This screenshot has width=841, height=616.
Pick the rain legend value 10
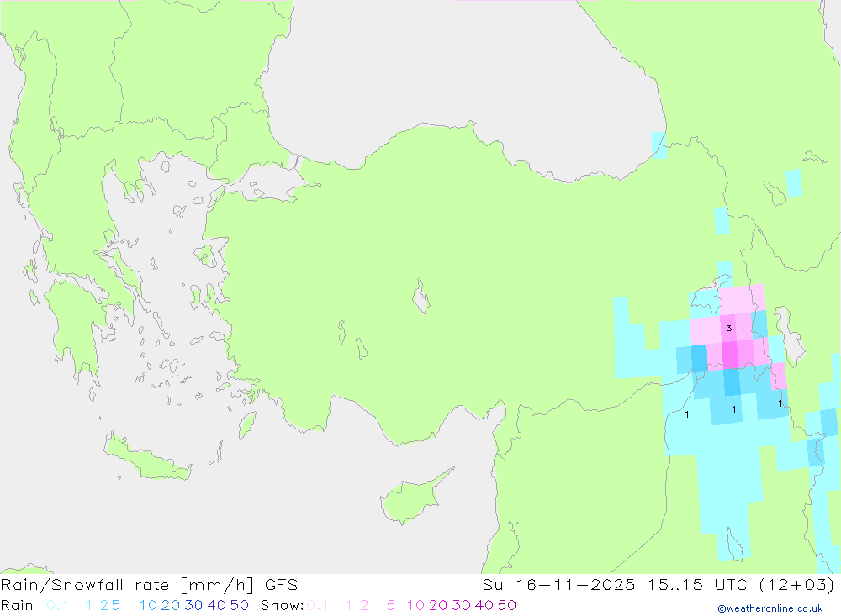click(x=148, y=605)
